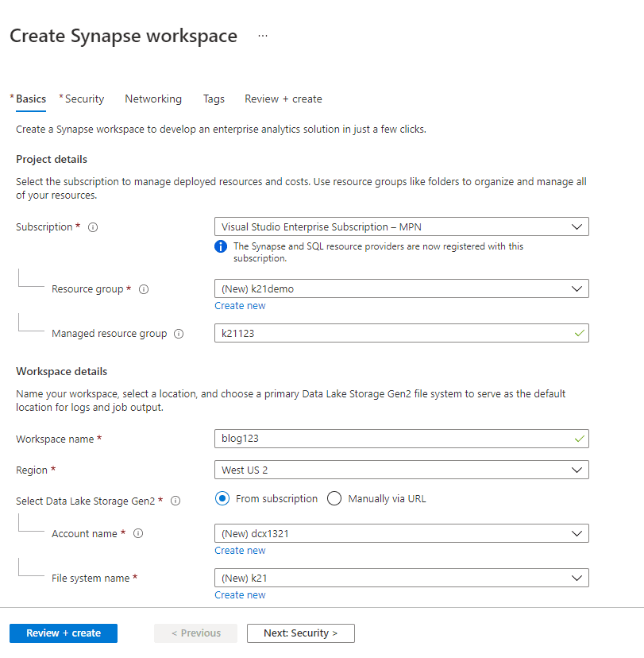Click info icon beside Managed resource group
Image resolution: width=644 pixels, height=658 pixels.
pyautogui.click(x=179, y=334)
